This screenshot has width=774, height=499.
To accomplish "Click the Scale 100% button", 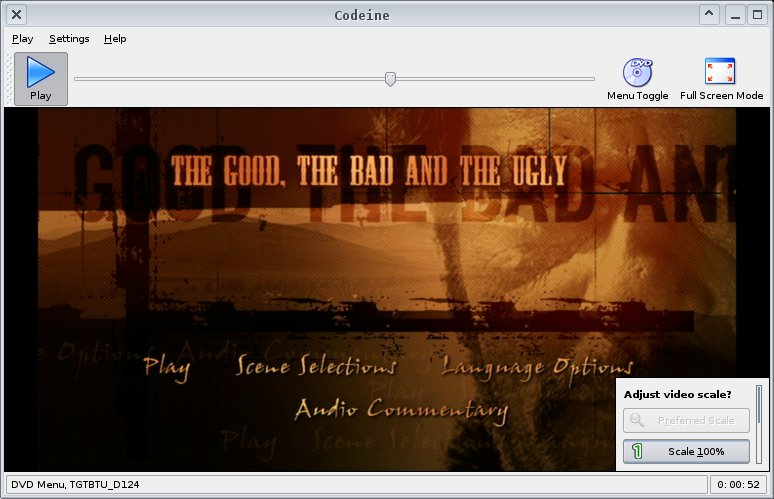I will [686, 452].
